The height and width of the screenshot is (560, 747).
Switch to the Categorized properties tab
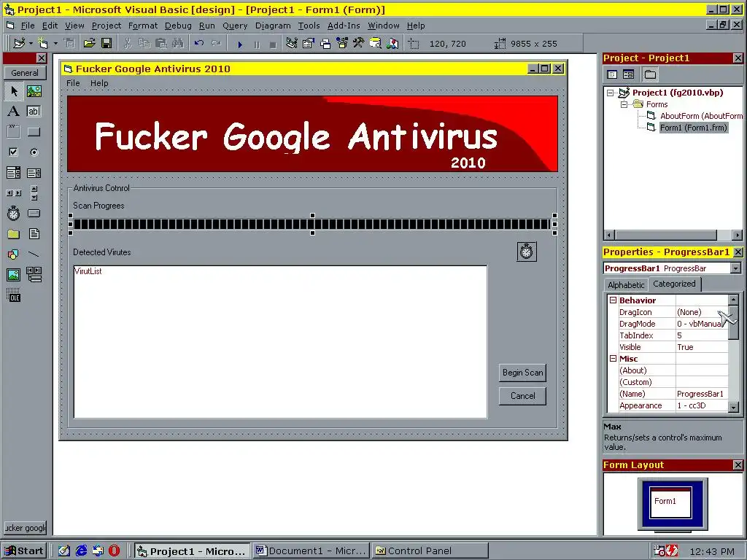point(674,284)
